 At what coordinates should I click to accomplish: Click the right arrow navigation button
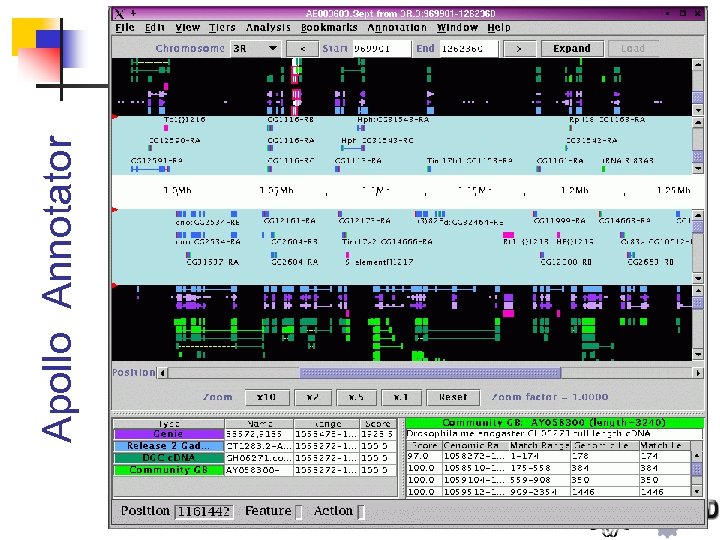tap(518, 48)
